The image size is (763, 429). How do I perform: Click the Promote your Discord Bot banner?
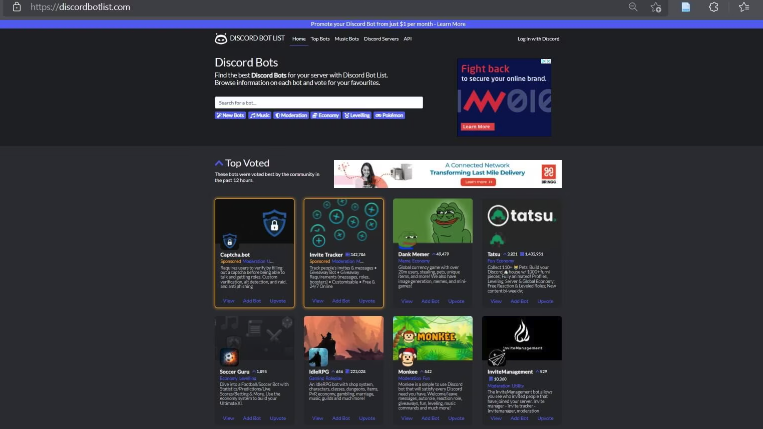tap(388, 24)
